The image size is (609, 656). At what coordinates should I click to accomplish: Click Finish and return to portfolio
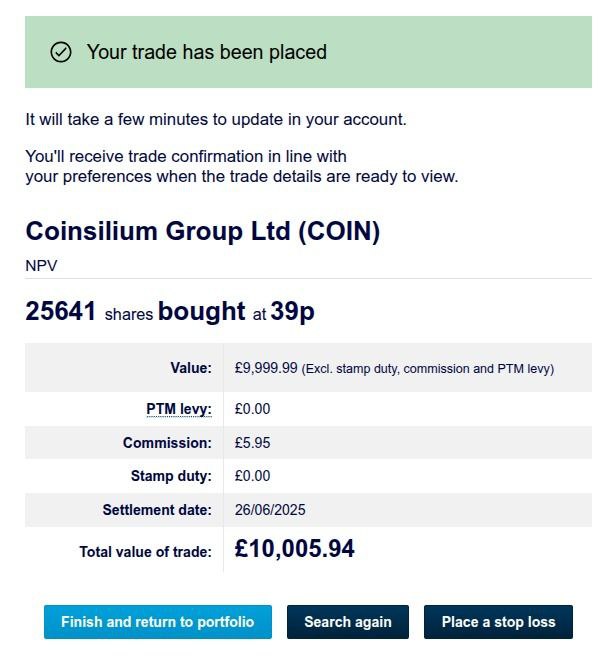click(158, 622)
